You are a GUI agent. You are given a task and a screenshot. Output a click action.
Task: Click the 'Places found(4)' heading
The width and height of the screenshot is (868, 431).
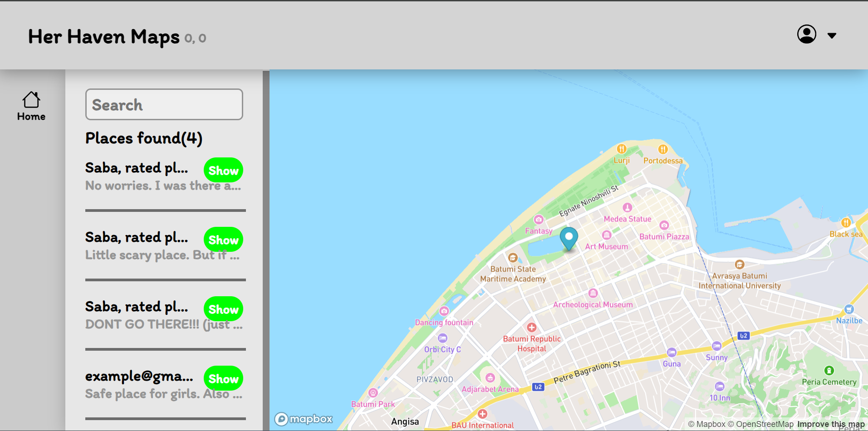pyautogui.click(x=144, y=138)
